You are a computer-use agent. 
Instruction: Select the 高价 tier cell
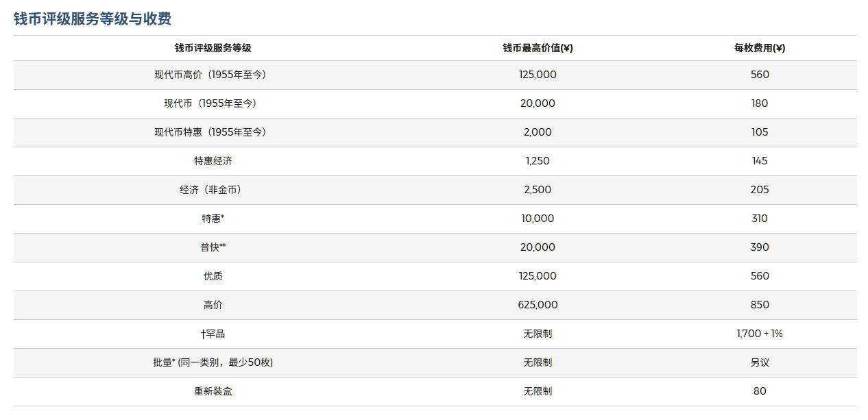coord(213,305)
